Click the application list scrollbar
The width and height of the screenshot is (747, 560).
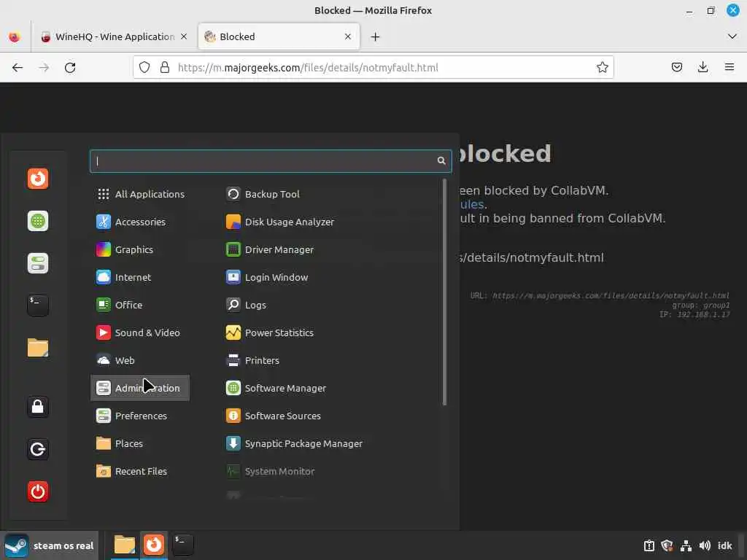click(x=444, y=292)
